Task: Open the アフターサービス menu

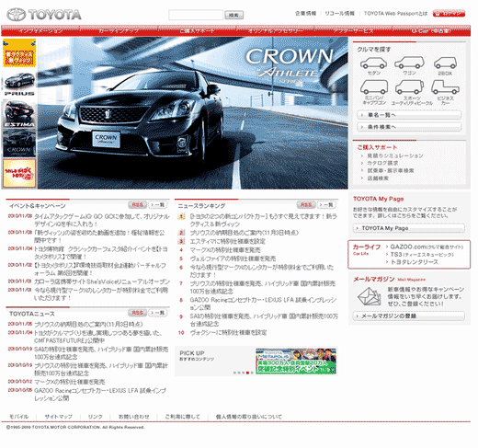Action: coord(353,31)
